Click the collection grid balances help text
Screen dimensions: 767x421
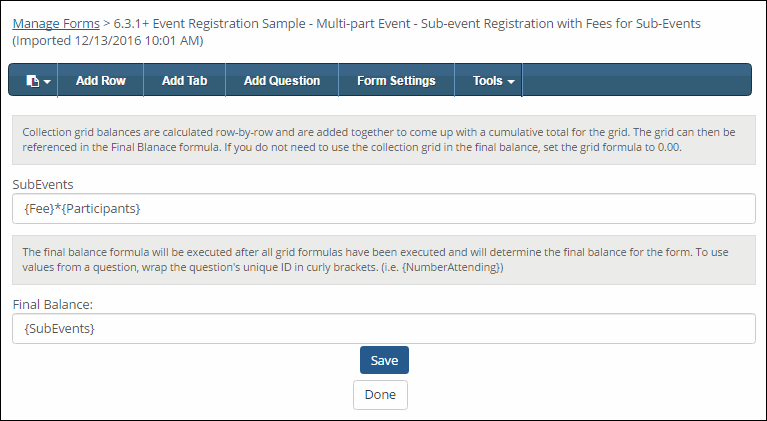[378, 140]
